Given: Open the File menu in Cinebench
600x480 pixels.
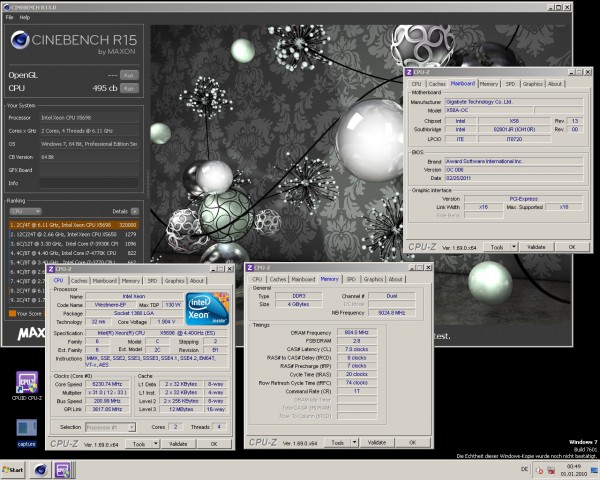Looking at the screenshot, I should click(x=10, y=17).
